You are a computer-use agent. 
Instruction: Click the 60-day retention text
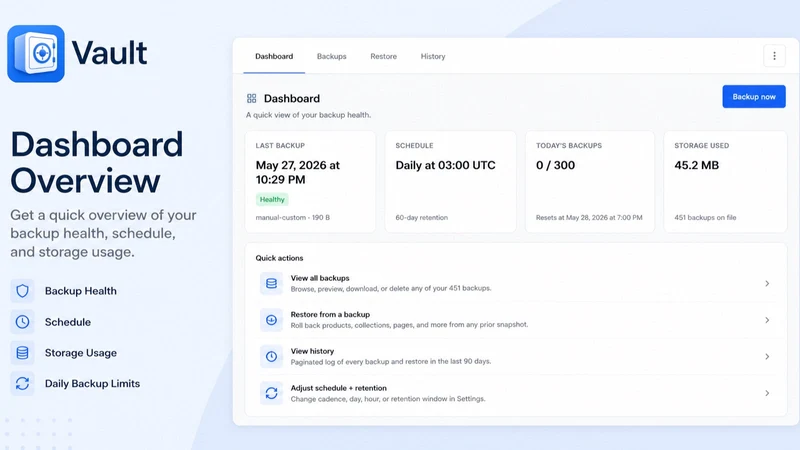click(x=421, y=217)
